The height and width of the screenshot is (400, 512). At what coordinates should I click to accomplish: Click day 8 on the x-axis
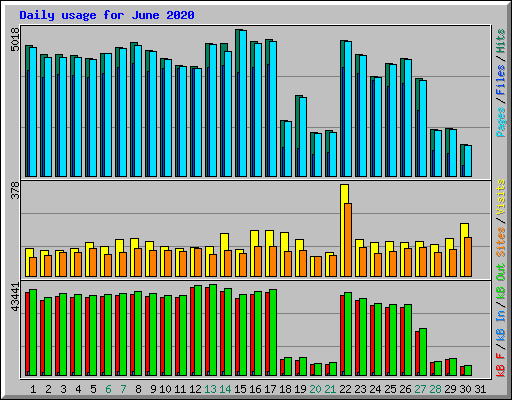click(x=138, y=389)
